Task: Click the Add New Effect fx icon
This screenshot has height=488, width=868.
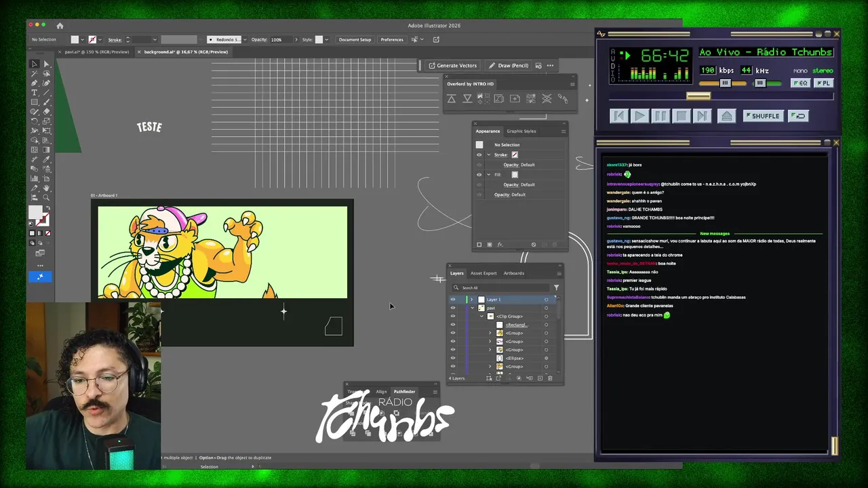Action: [x=500, y=245]
